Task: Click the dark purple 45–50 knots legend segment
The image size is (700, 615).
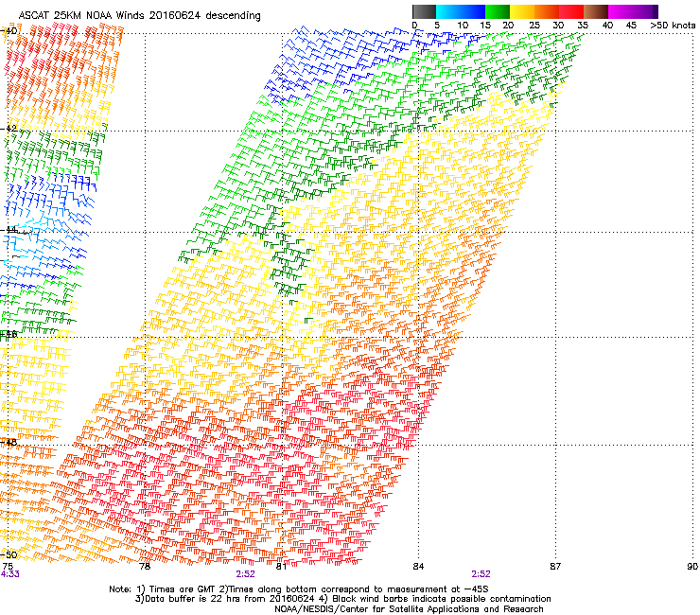Action: [x=645, y=11]
